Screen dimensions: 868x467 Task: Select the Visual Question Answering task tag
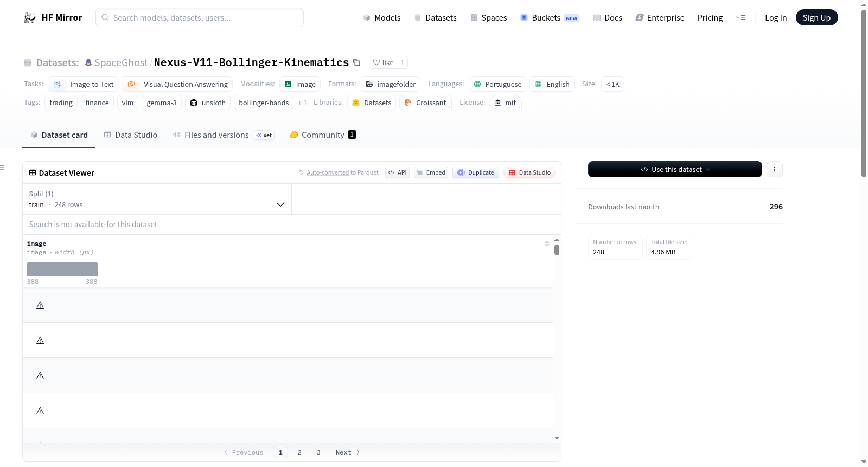tap(177, 84)
